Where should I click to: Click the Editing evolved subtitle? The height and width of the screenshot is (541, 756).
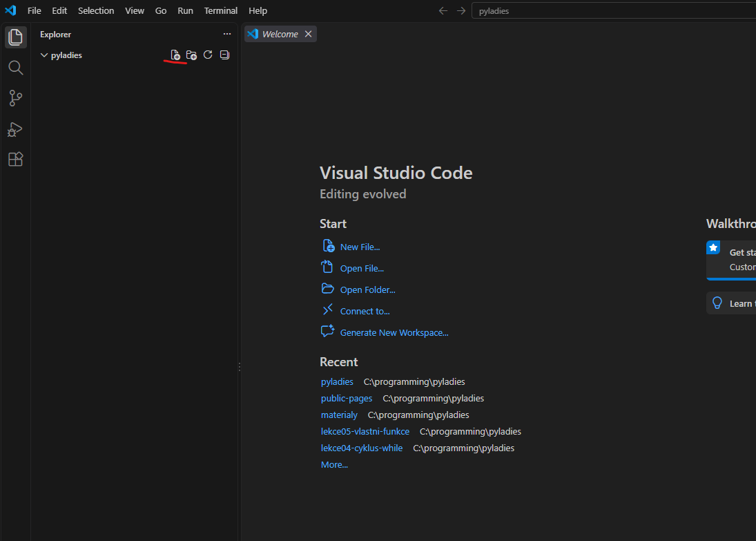(362, 194)
